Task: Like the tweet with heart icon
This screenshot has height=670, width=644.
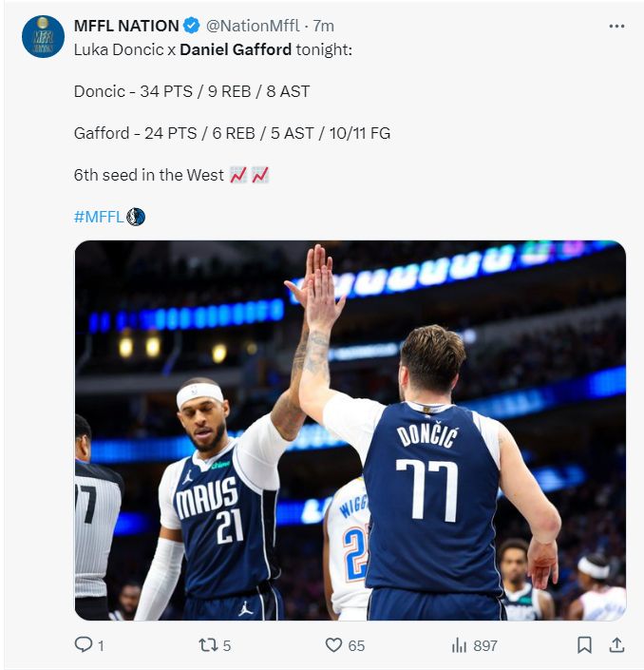Action: click(333, 644)
